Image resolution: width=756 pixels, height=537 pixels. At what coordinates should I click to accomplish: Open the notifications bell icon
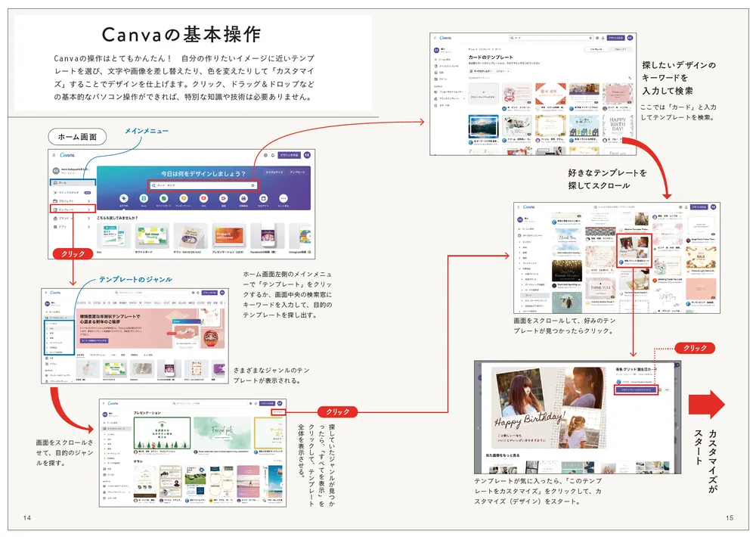[x=273, y=154]
